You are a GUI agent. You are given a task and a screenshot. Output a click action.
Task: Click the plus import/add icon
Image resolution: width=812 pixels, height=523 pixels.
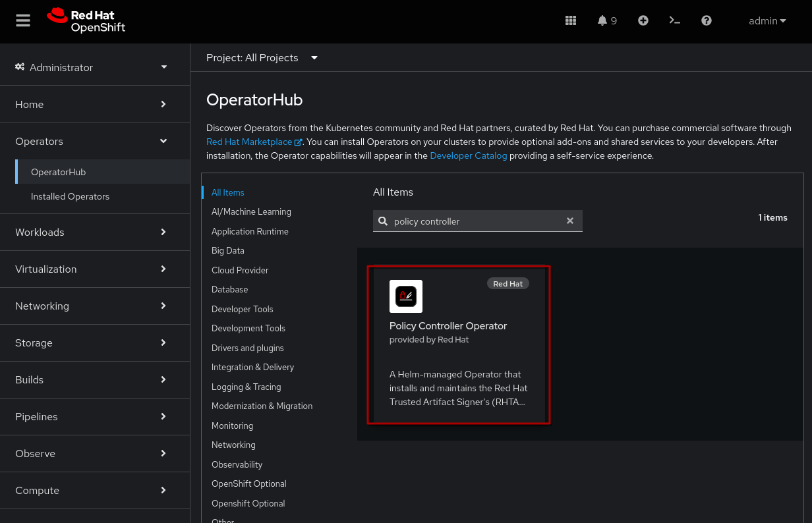pos(643,20)
